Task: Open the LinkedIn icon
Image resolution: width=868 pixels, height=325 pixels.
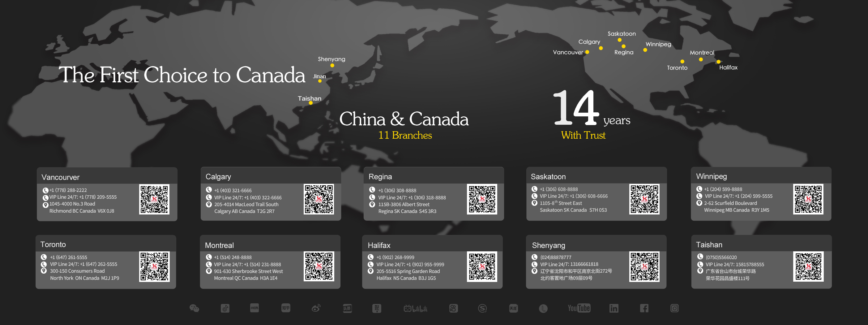Action: click(x=614, y=308)
